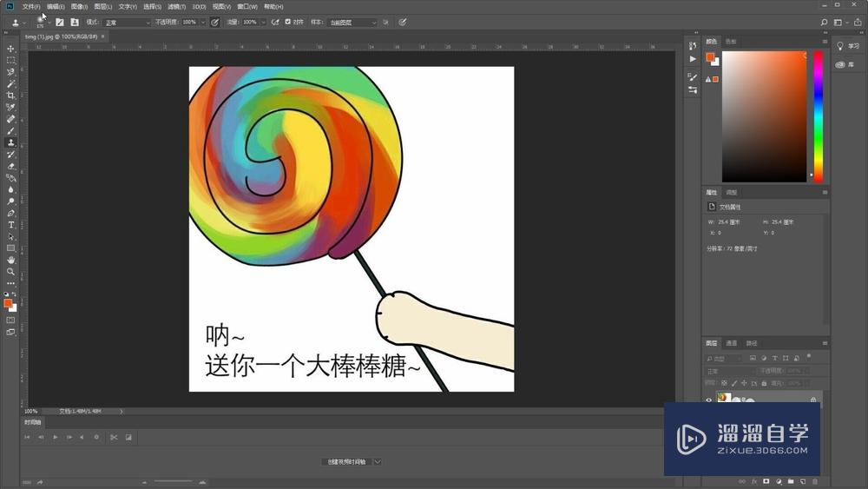Select the Dodge tool
Screen dimensions: 868x489
point(10,201)
